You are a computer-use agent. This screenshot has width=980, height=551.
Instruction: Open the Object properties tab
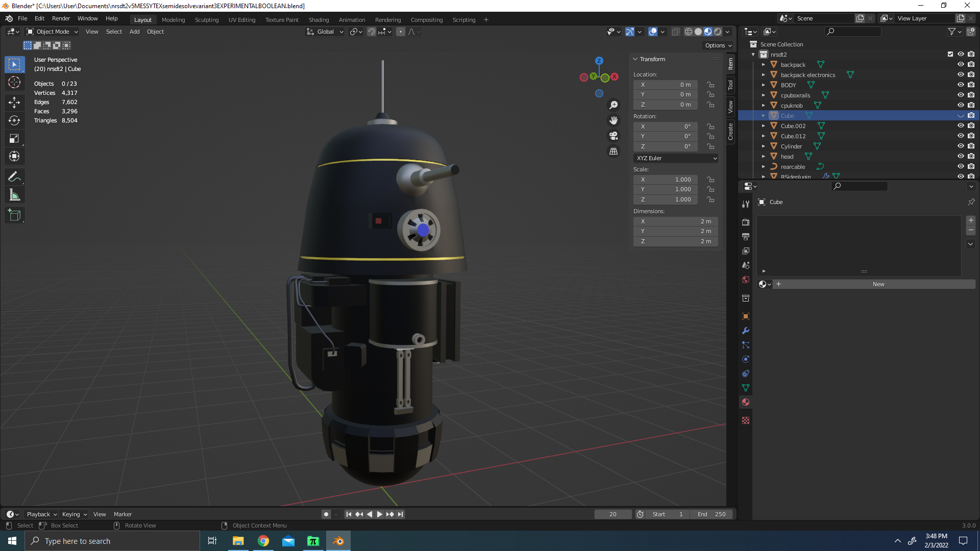pos(746,316)
